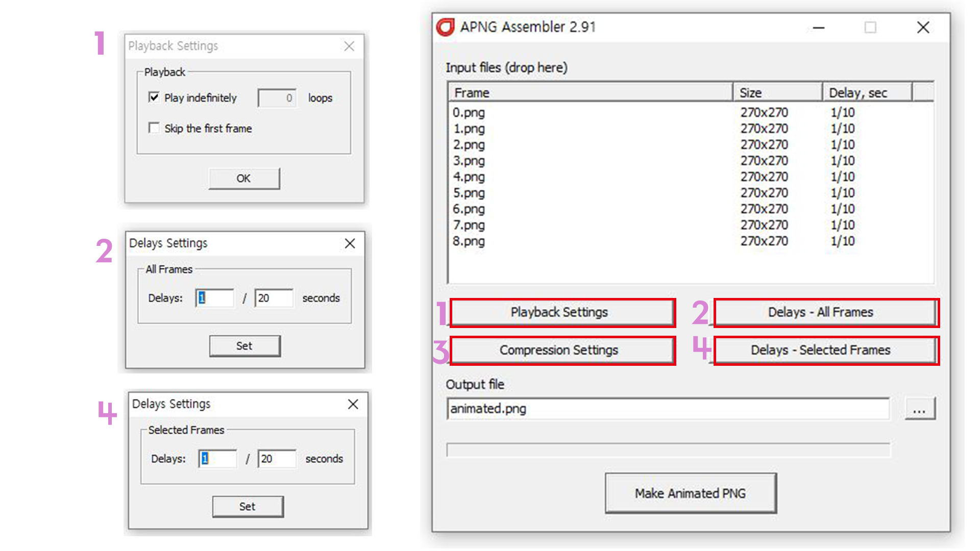Toggle Play indefinitely checkbox
Viewport: 980px width, 551px height.
[154, 97]
